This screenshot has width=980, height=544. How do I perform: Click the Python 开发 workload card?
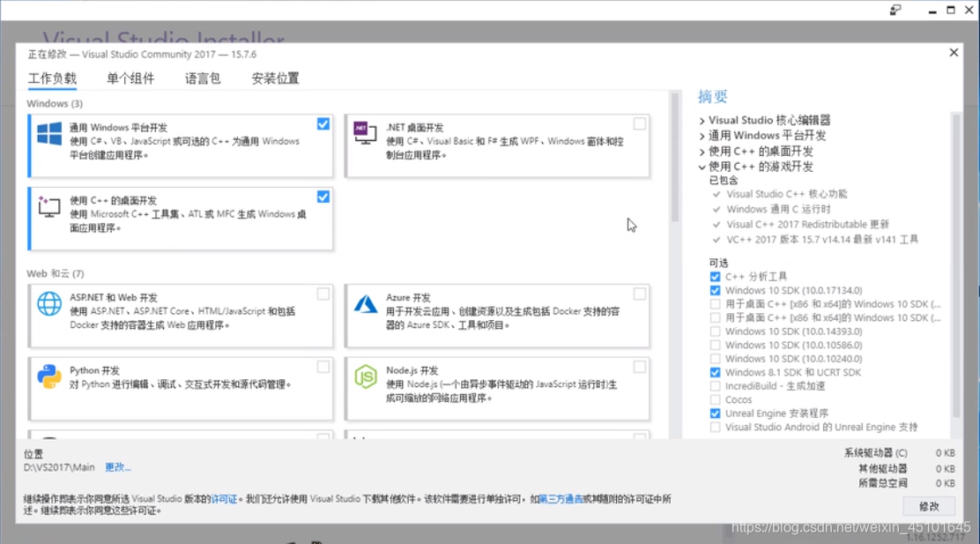coord(181,389)
